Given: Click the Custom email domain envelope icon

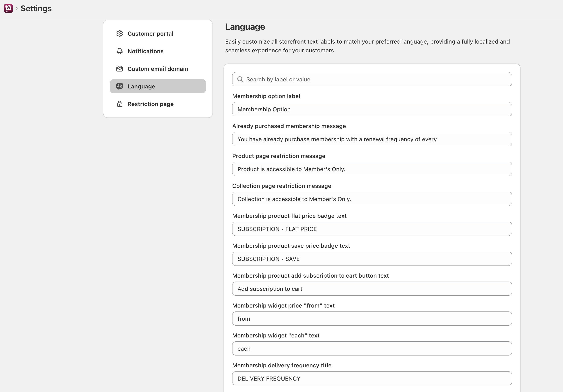Looking at the screenshot, I should (x=119, y=69).
